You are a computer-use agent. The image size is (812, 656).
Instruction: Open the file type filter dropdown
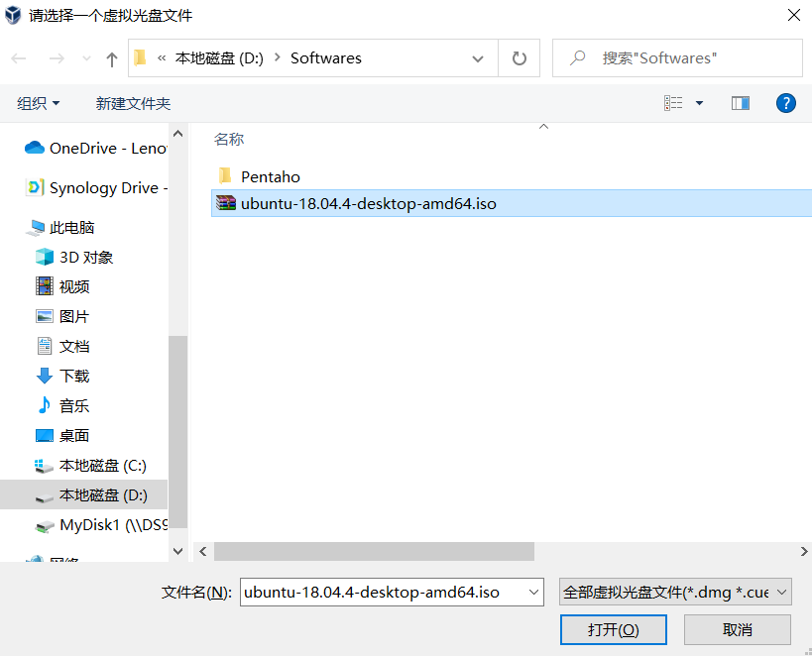675,592
